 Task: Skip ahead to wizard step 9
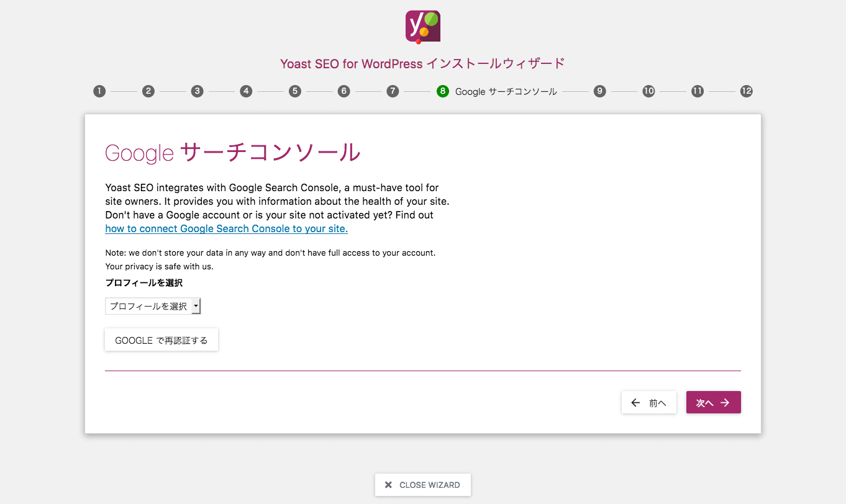pos(599,91)
